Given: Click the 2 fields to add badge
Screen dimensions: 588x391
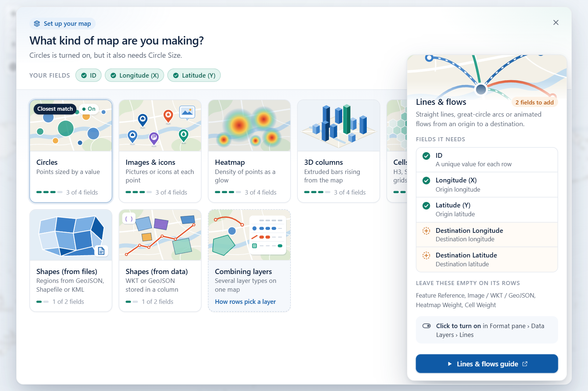Looking at the screenshot, I should (534, 102).
